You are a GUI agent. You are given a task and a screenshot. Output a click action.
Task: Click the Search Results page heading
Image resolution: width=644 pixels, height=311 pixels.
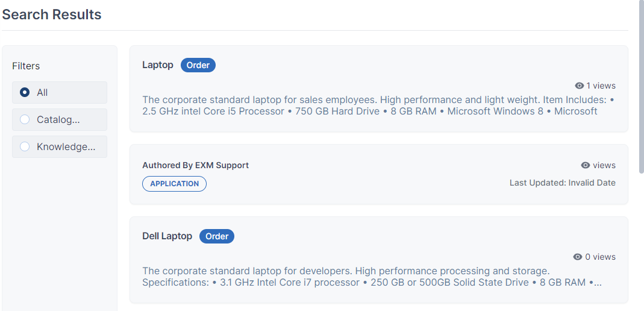52,14
